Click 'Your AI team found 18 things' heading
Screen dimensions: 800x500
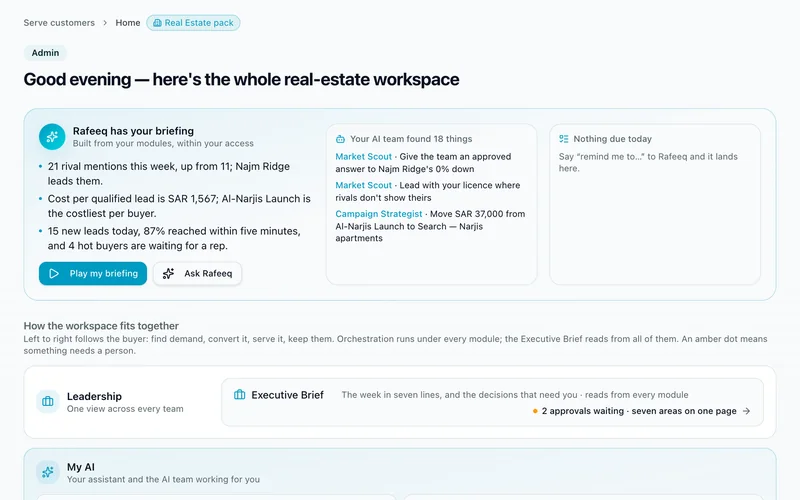tap(411, 139)
